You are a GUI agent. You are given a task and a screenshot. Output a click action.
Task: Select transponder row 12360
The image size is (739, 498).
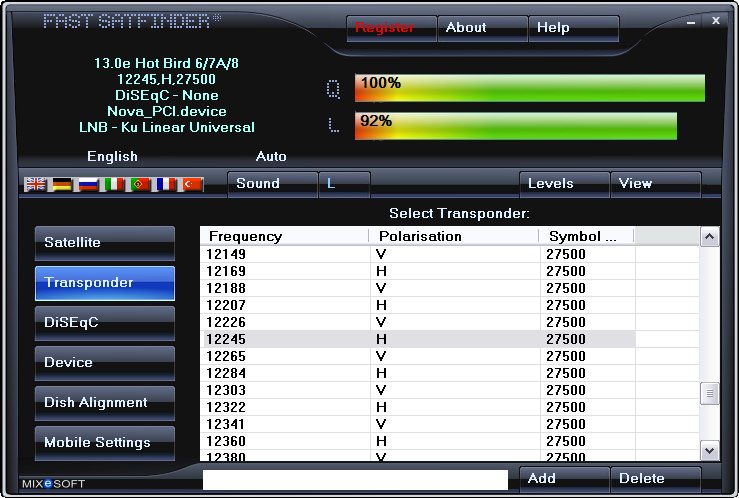pos(418,441)
